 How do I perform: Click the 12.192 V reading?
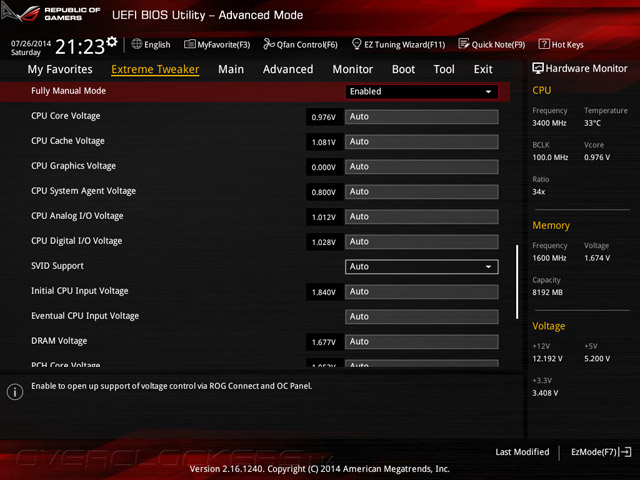point(547,359)
